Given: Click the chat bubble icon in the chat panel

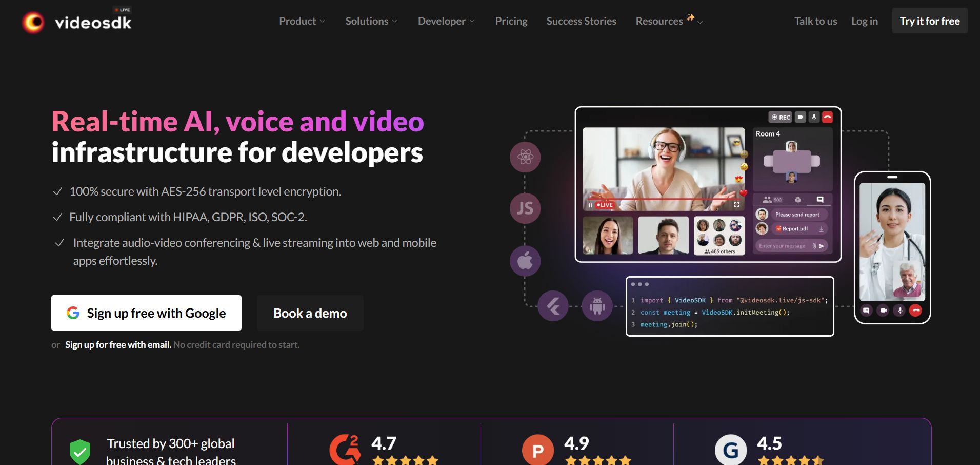Looking at the screenshot, I should [820, 200].
